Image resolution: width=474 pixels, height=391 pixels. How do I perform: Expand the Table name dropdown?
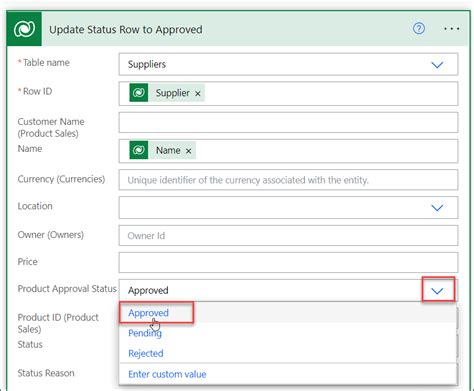pos(437,65)
